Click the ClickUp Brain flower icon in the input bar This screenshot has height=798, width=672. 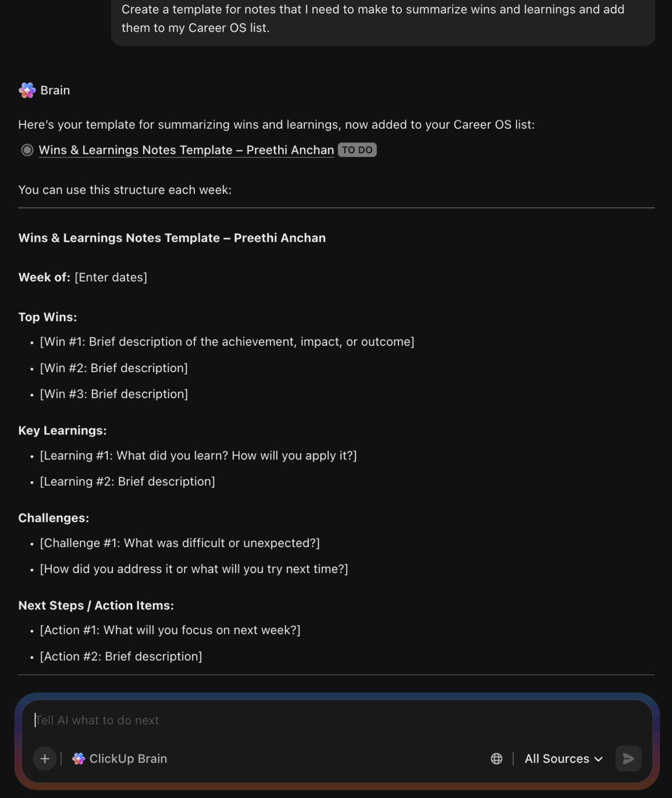tap(79, 759)
